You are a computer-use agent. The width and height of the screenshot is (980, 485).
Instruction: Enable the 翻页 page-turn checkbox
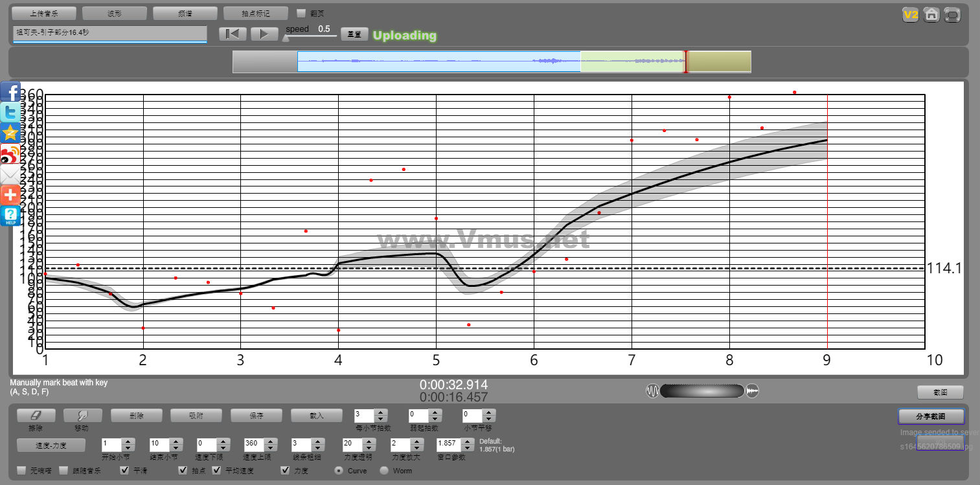pyautogui.click(x=301, y=13)
